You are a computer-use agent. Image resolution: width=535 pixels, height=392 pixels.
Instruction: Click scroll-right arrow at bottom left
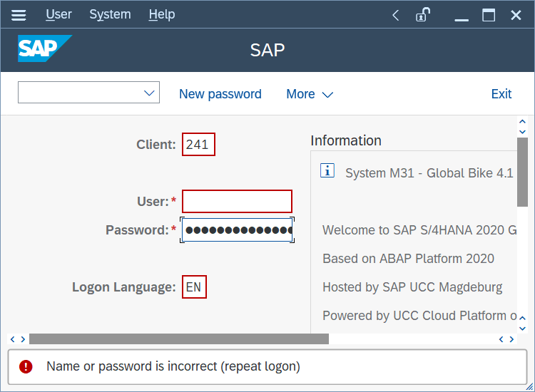pyautogui.click(x=23, y=339)
